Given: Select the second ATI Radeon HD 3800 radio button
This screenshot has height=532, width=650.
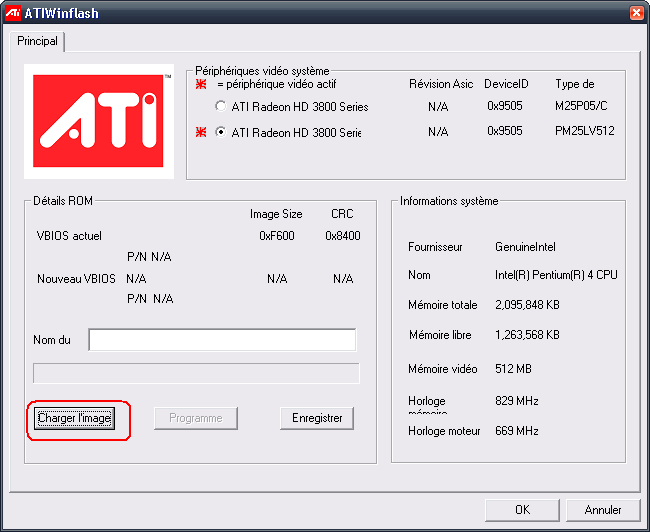Looking at the screenshot, I should pyautogui.click(x=221, y=132).
